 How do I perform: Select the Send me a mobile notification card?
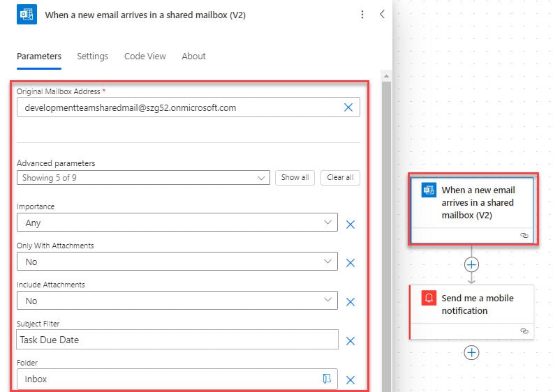coord(472,312)
